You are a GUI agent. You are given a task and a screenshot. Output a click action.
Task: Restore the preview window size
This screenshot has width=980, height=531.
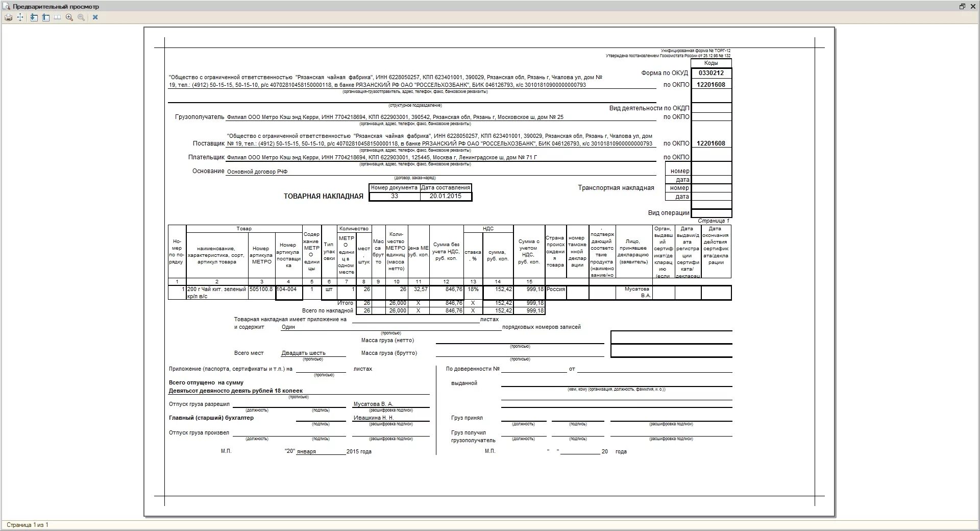(x=963, y=6)
